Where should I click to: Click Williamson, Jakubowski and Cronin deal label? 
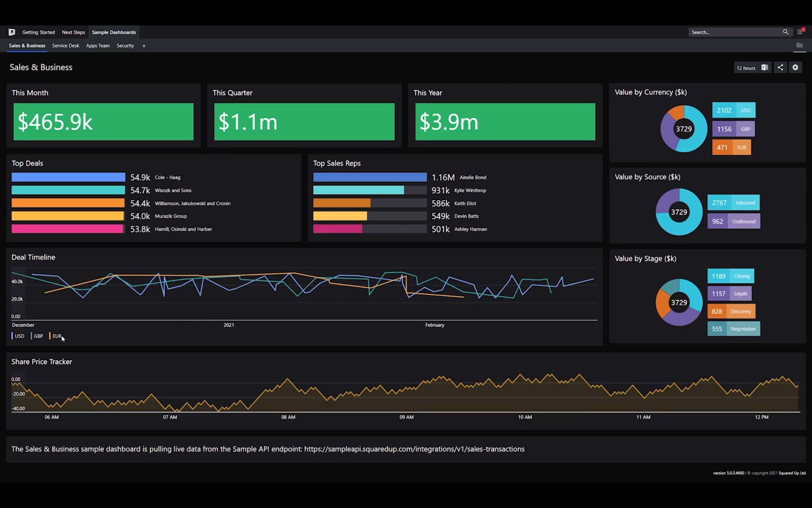[x=193, y=203]
